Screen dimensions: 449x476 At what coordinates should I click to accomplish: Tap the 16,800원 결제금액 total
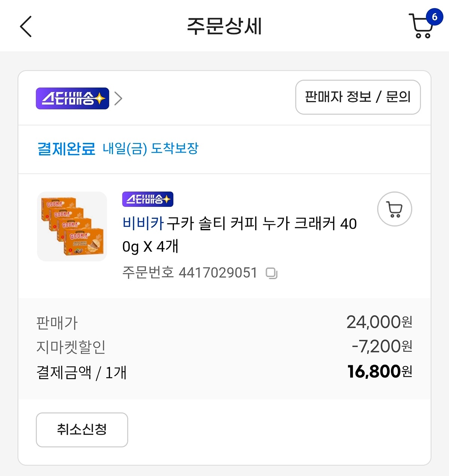click(379, 372)
